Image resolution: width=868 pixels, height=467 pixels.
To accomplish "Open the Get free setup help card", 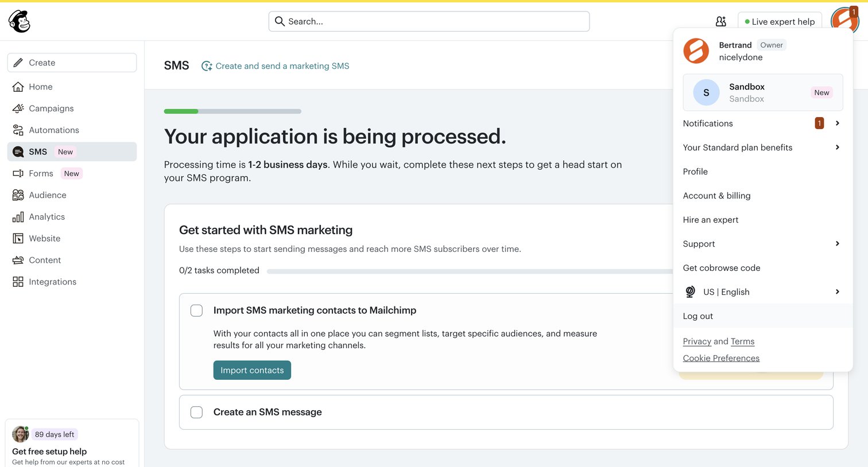I will point(72,443).
